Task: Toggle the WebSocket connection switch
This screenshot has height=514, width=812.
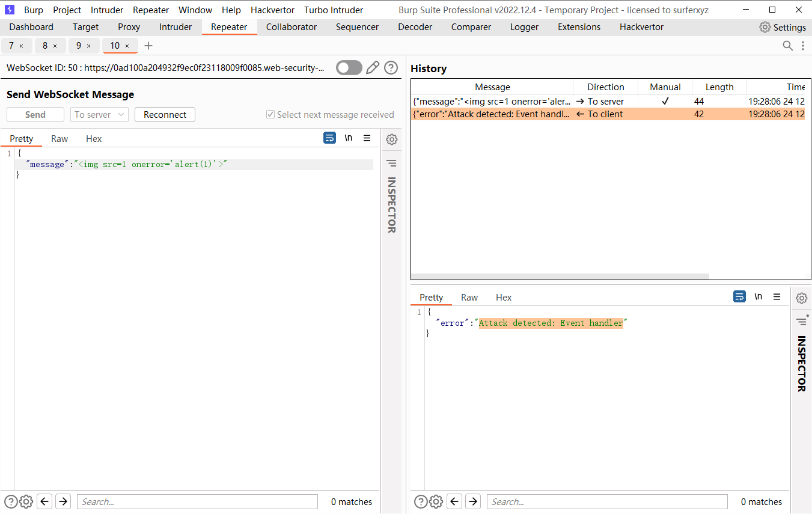Action: [x=349, y=67]
